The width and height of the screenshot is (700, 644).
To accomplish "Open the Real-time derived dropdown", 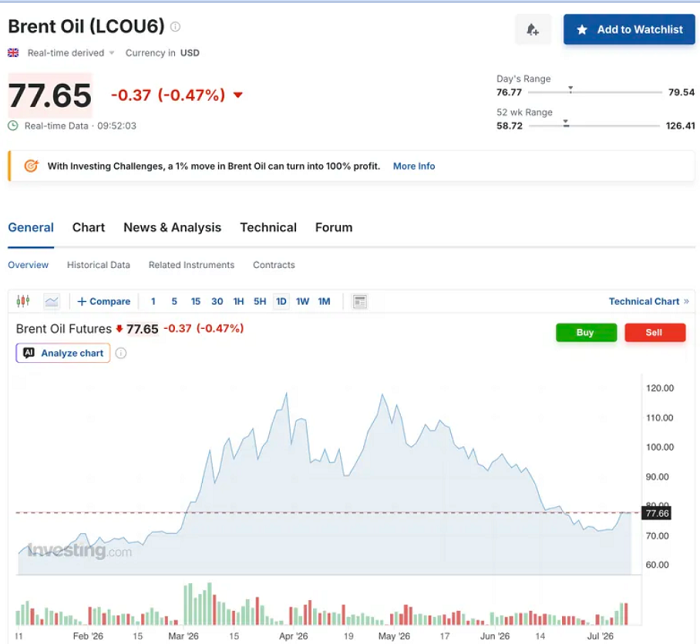I will [71, 53].
